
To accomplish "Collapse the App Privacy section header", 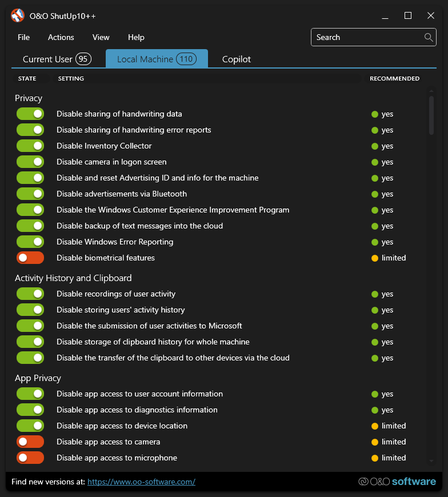I will [x=38, y=378].
